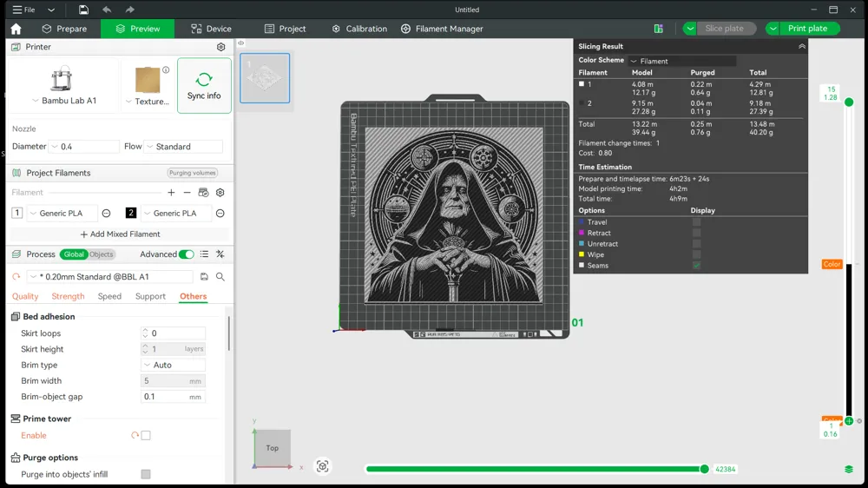The image size is (868, 488).
Task: Switch to the Quality settings tab
Action: (x=25, y=296)
